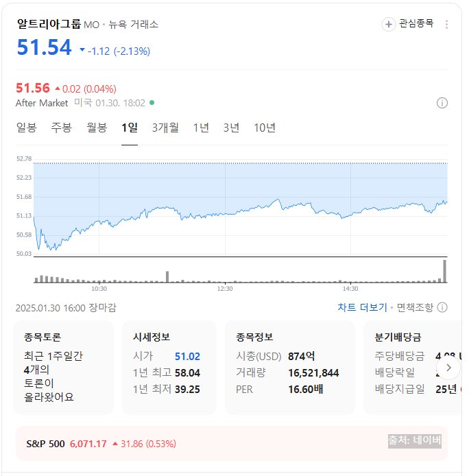The image size is (469, 476).
Task: Click the 2025.01.30 16:00 장마감 timestamp
Action: pos(66,308)
